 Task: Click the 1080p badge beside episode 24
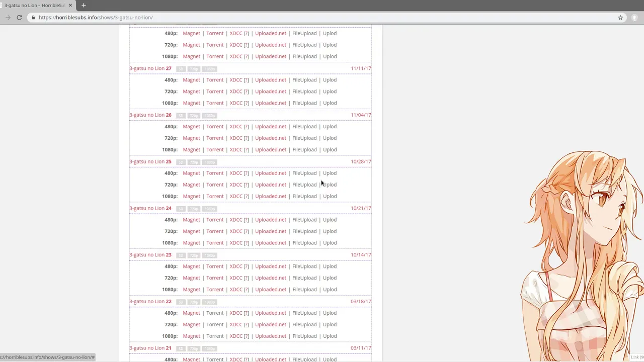[x=209, y=209]
